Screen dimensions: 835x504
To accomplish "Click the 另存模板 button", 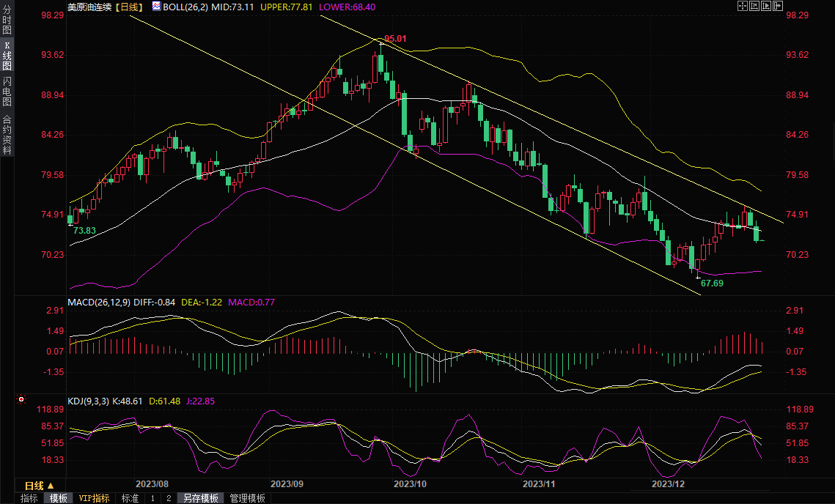I will point(201,498).
